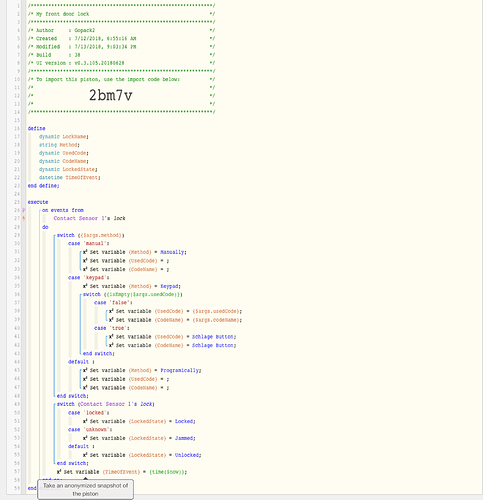The width and height of the screenshot is (483, 500).
Task: Click the 'on events from' statement
Action: (63, 210)
